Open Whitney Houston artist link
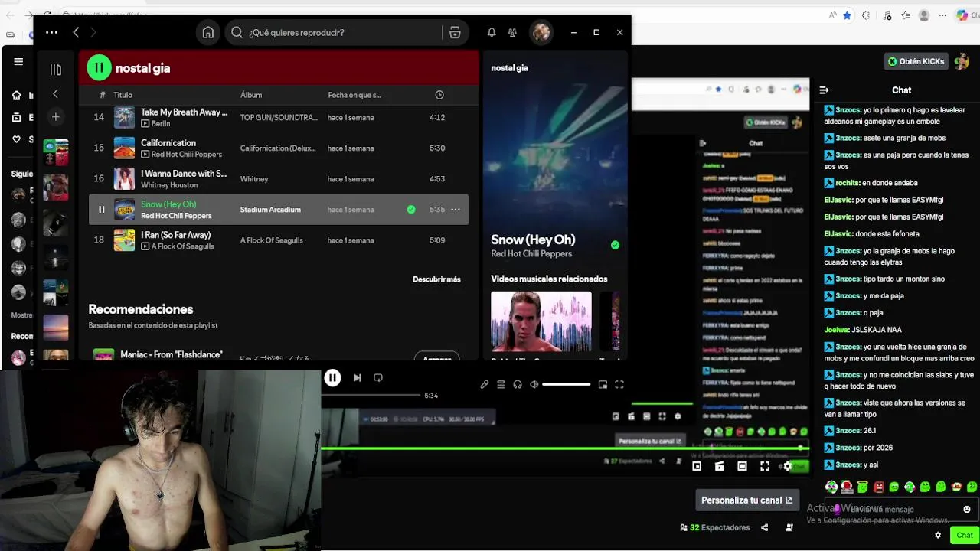Image resolution: width=980 pixels, height=551 pixels. click(169, 184)
